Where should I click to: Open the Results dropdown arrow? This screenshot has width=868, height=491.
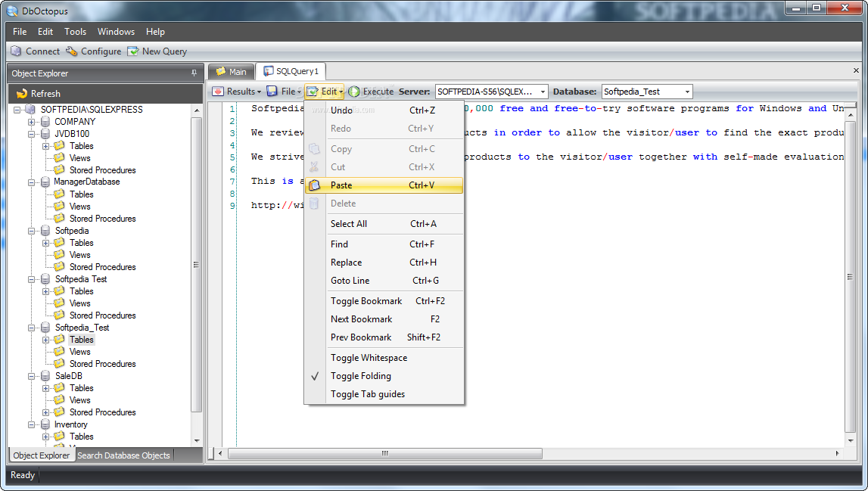click(x=259, y=92)
